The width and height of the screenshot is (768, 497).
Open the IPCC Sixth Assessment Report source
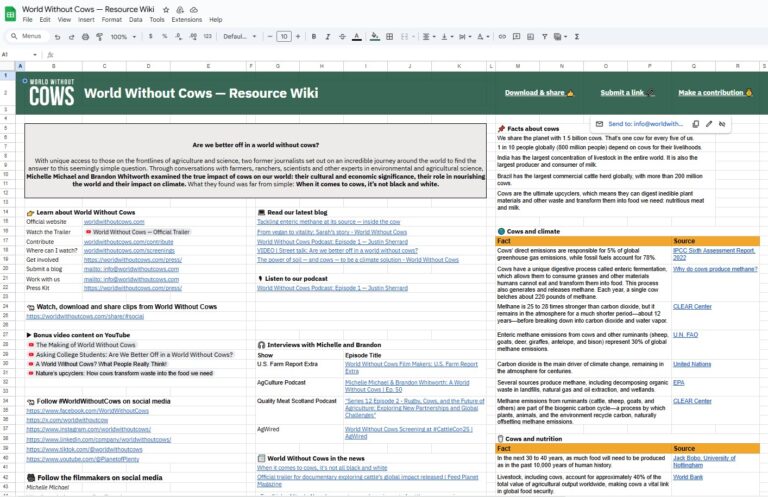coord(713,254)
